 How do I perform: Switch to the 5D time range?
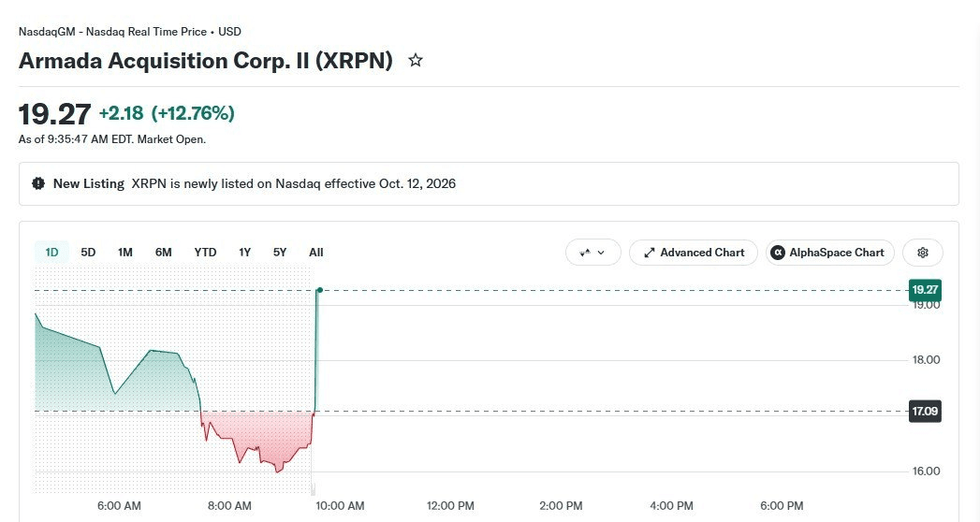click(x=88, y=253)
